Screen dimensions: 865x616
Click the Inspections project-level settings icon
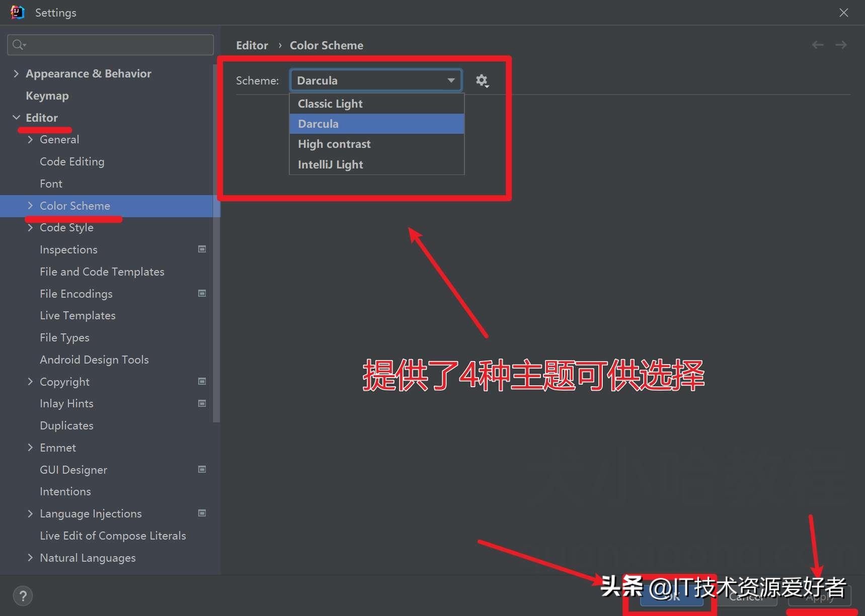[x=202, y=249]
